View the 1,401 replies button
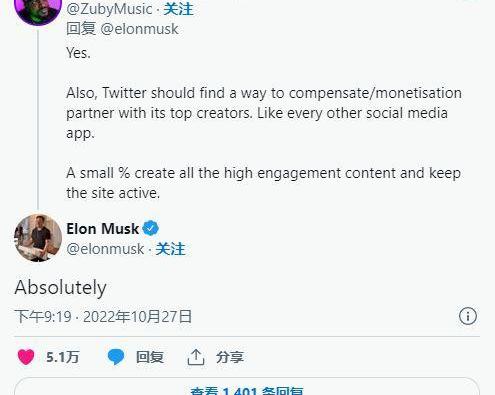The image size is (495, 395). pos(247,387)
